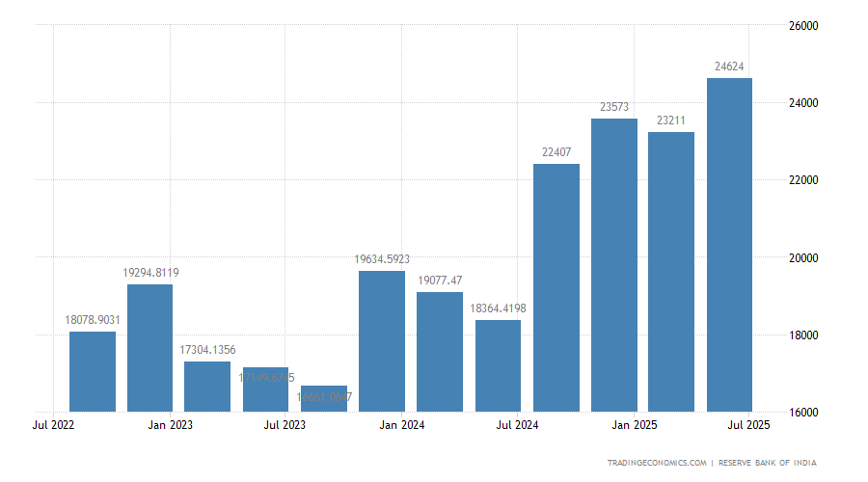
Task: Click the 24624 data label text
Action: (729, 67)
